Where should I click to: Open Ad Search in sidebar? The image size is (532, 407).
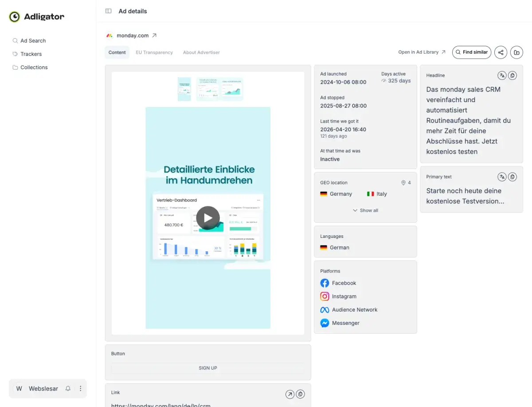(x=29, y=41)
